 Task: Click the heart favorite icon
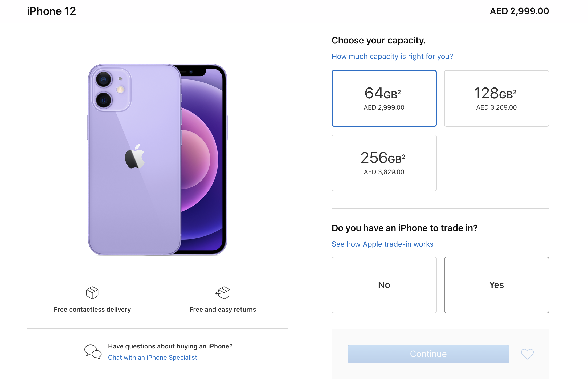[x=527, y=354]
